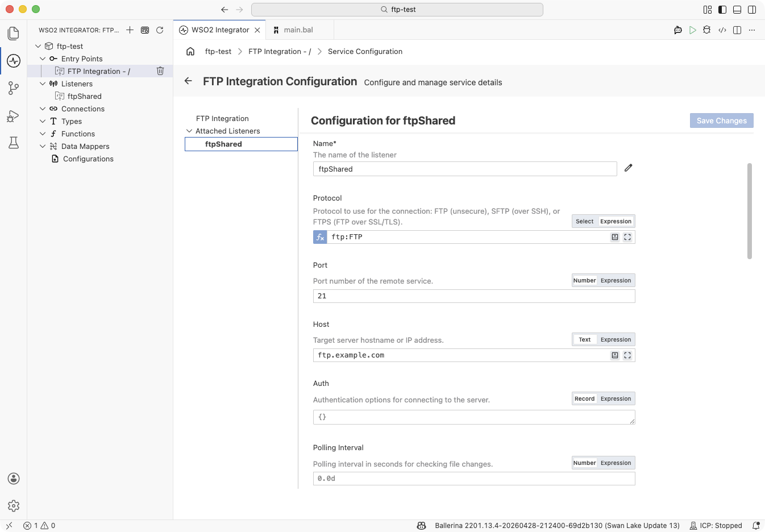Open helper pane icon in the Protocol field
Image resolution: width=765 pixels, height=532 pixels.
click(615, 237)
